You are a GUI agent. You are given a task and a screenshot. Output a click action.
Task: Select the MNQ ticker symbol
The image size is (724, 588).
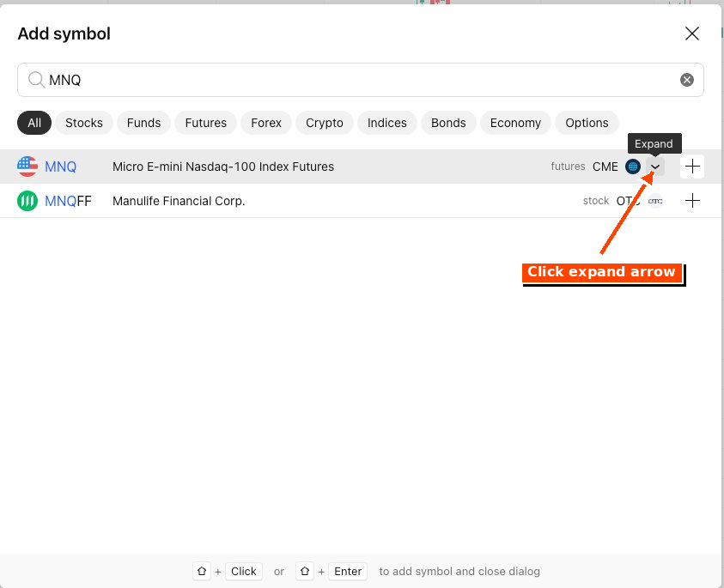[60, 167]
